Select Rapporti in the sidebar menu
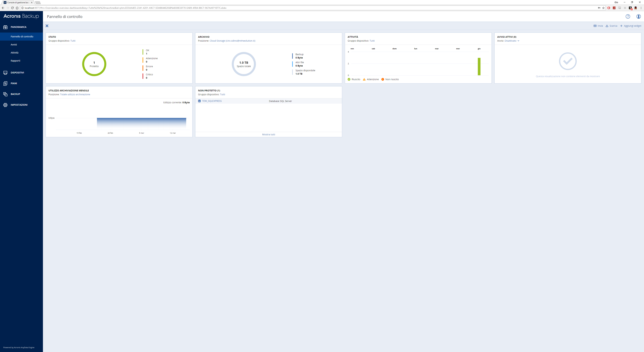Screen dimensions: 644x352 coord(15,61)
